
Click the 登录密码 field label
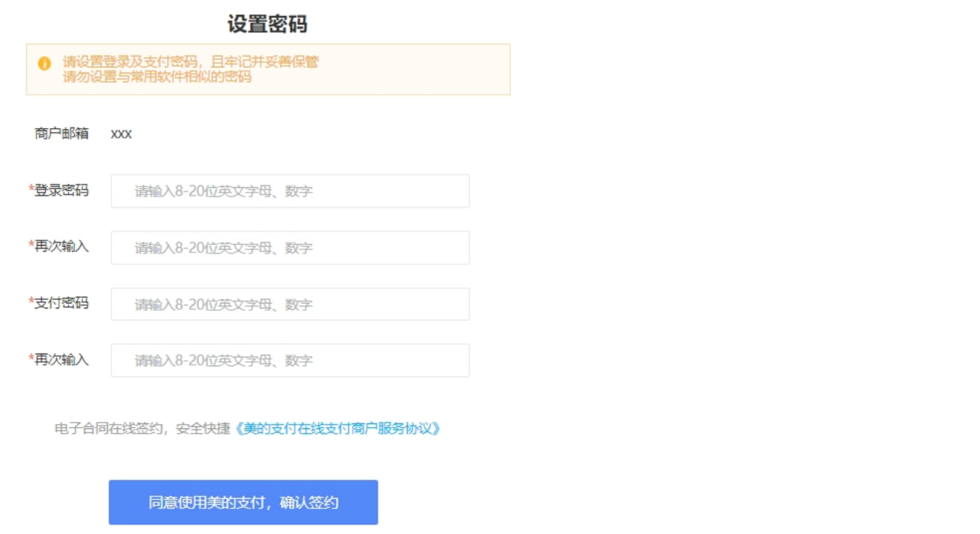tap(61, 190)
